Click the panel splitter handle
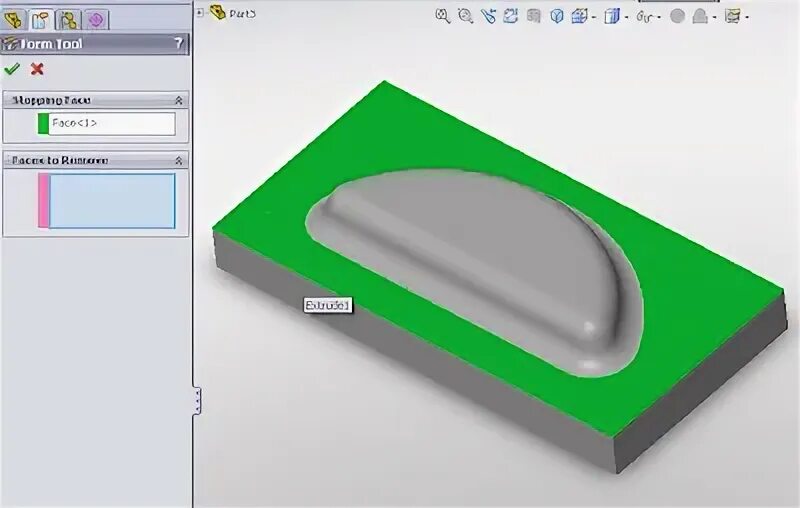Screen dimensions: 800x508 click(x=197, y=400)
